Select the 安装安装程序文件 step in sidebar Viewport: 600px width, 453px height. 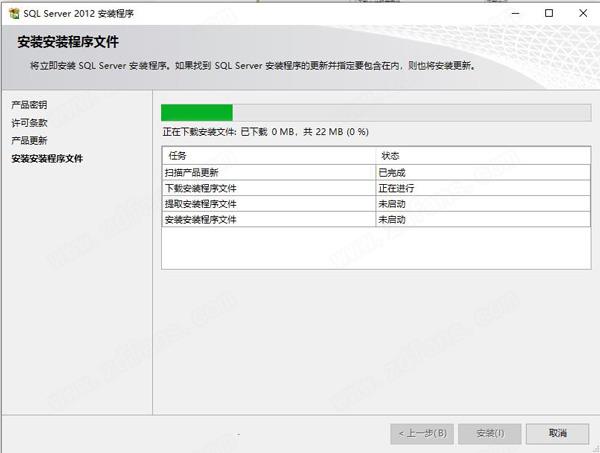tap(47, 158)
